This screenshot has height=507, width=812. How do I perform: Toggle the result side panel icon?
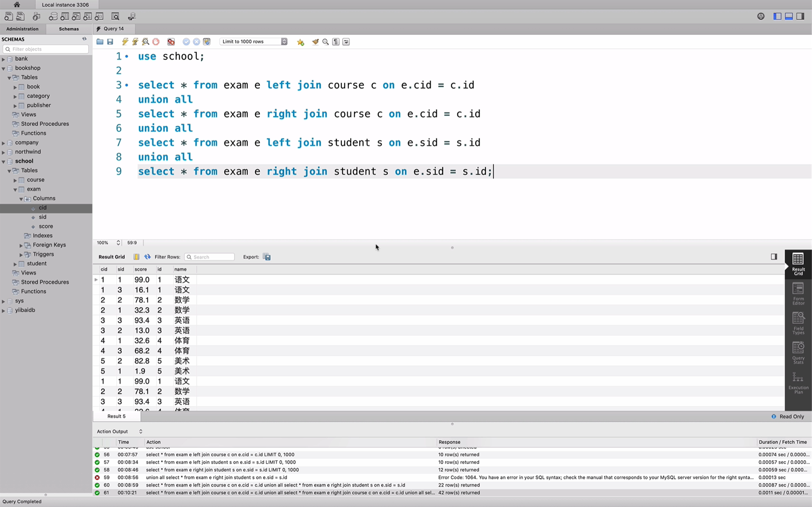point(774,257)
